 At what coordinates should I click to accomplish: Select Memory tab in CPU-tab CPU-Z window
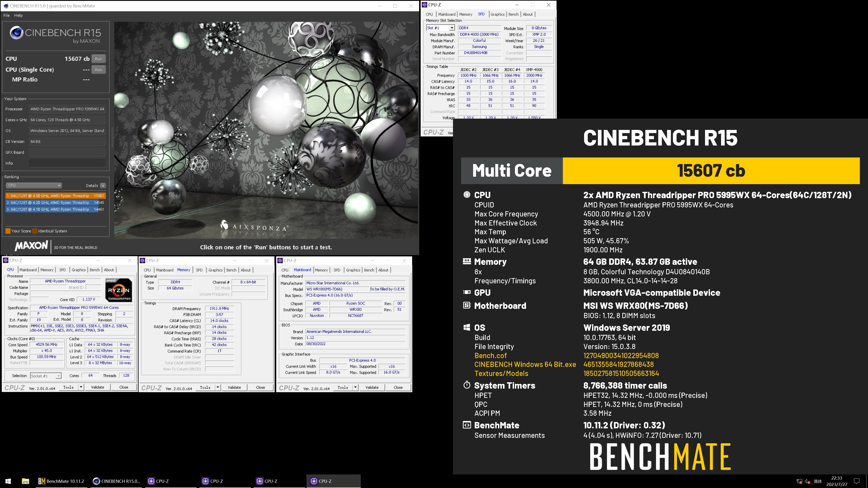tap(47, 270)
